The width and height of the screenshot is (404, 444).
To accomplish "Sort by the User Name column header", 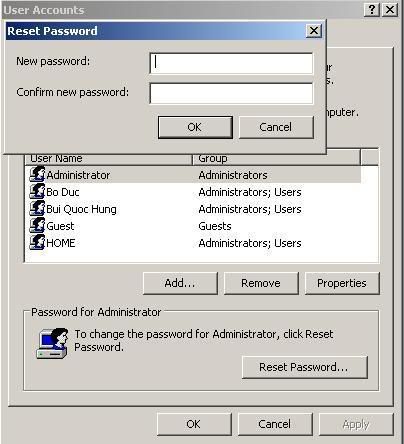I will coord(109,159).
